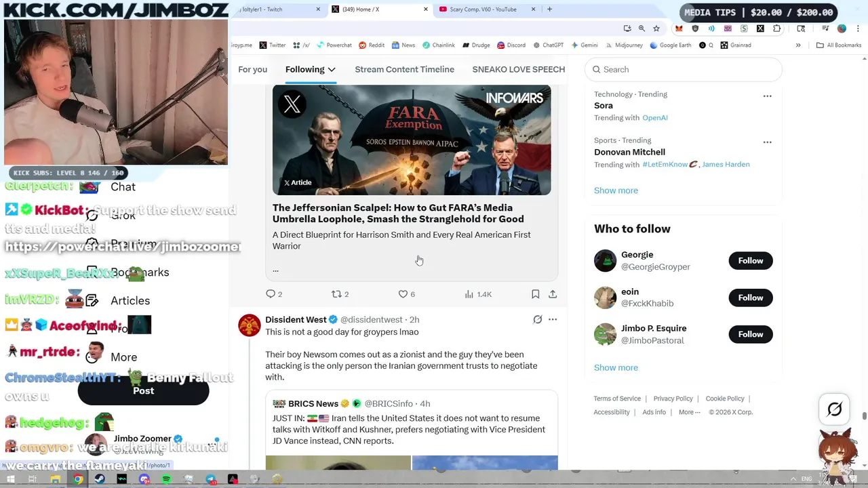This screenshot has height=488, width=868.
Task: Open the Chrome extensions puzzle menu
Action: [776, 28]
